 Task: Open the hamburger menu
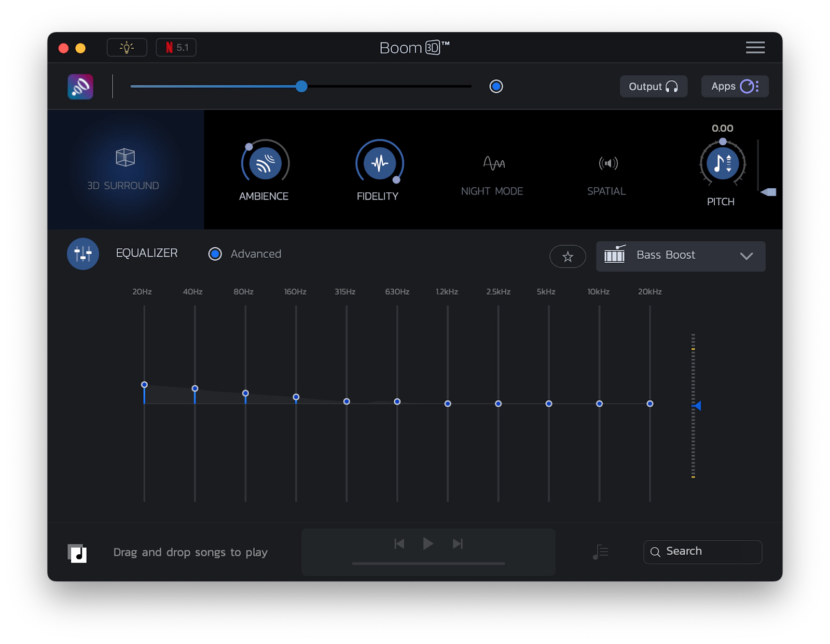pyautogui.click(x=755, y=48)
